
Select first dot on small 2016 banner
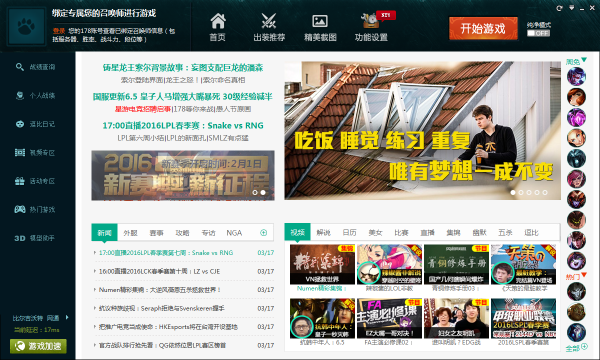pyautogui.click(x=255, y=192)
